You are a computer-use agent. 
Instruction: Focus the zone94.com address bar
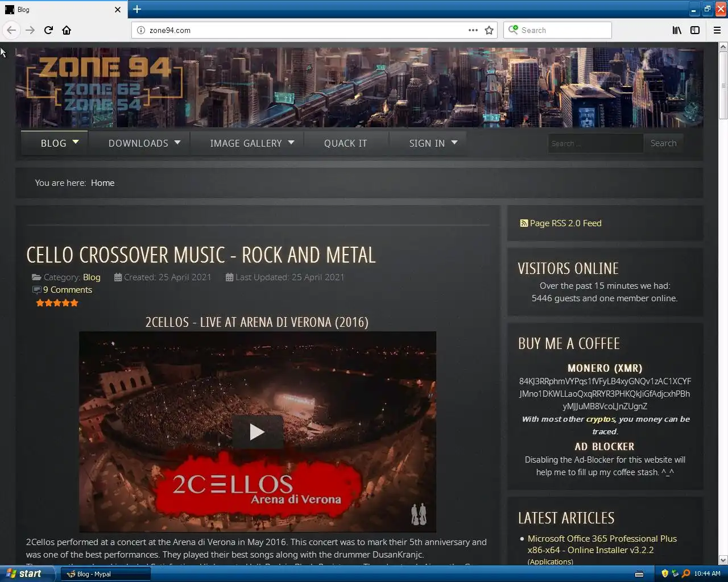coord(307,30)
